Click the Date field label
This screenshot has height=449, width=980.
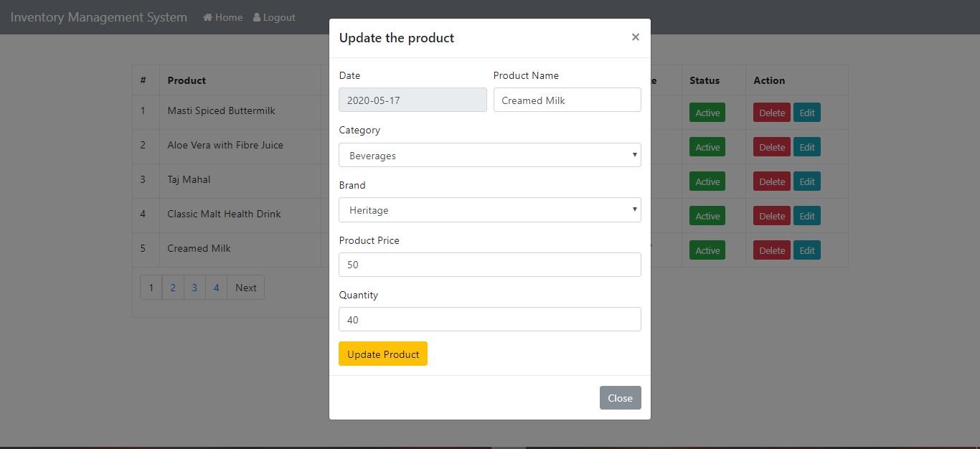(349, 75)
